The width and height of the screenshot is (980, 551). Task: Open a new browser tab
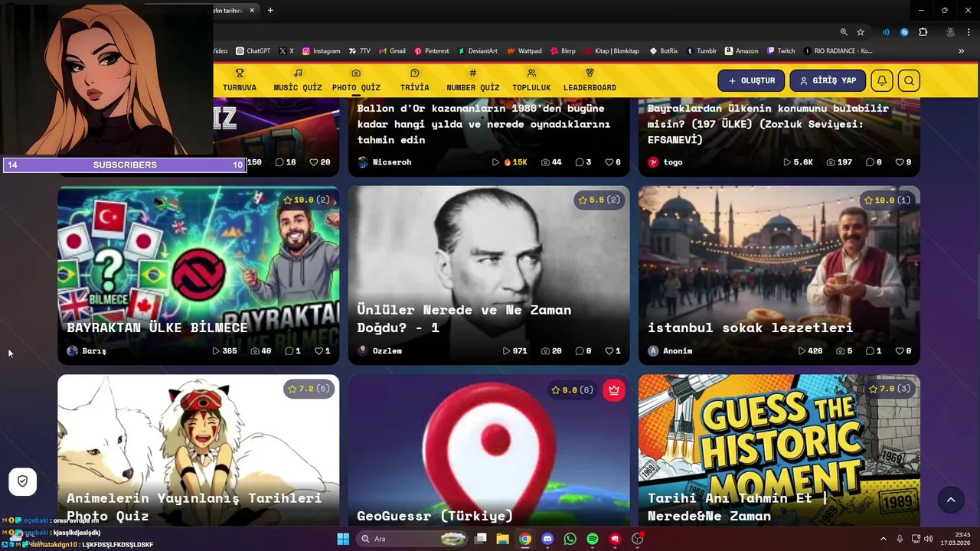point(270,10)
